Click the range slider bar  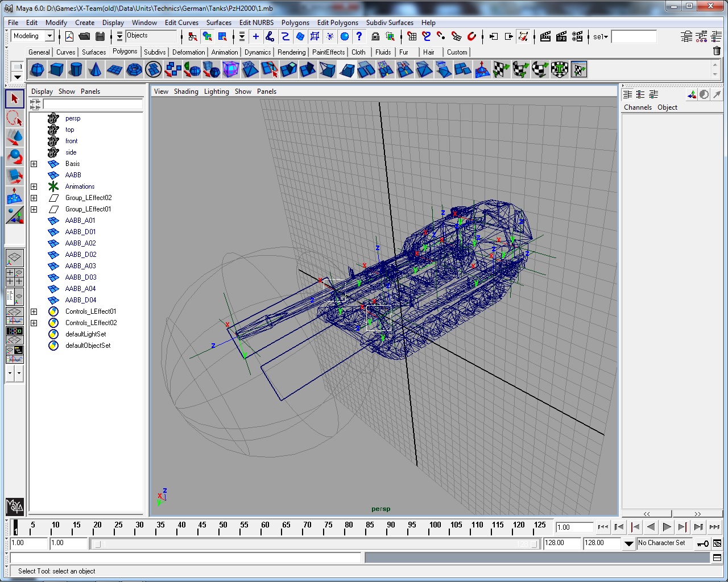click(x=316, y=544)
